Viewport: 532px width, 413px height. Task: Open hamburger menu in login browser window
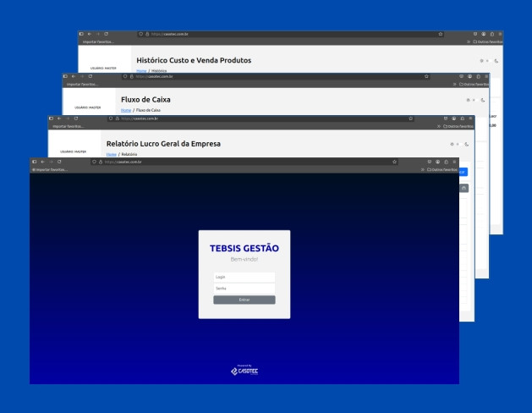[454, 161]
